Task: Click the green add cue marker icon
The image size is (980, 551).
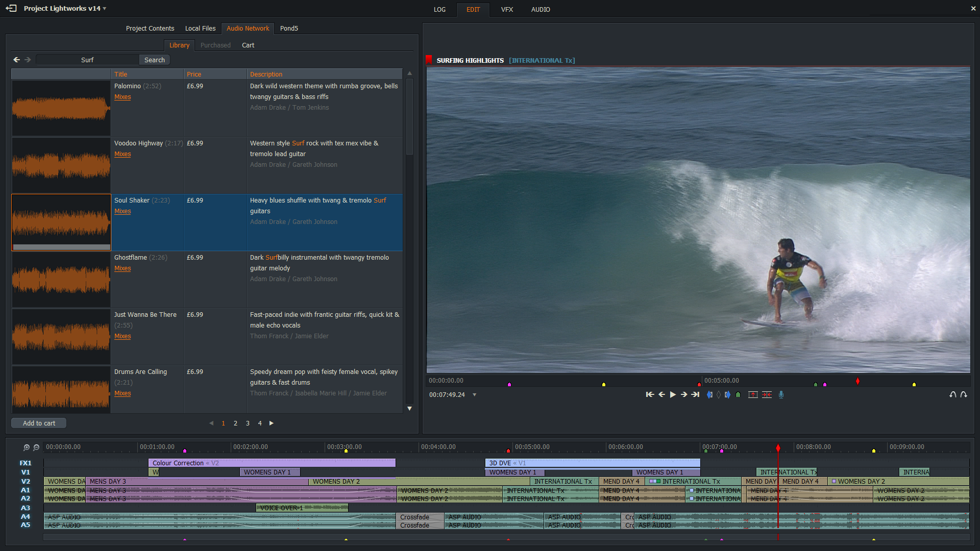Action: coord(738,394)
